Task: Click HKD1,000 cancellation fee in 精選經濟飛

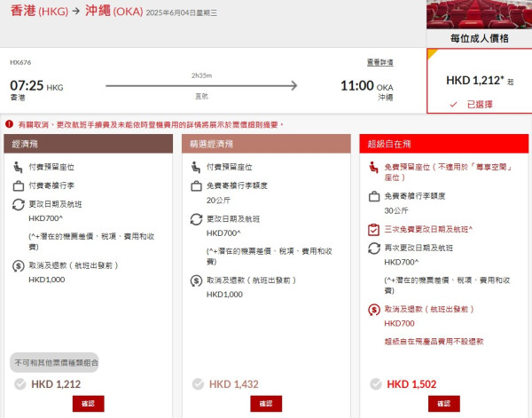Action: click(224, 295)
